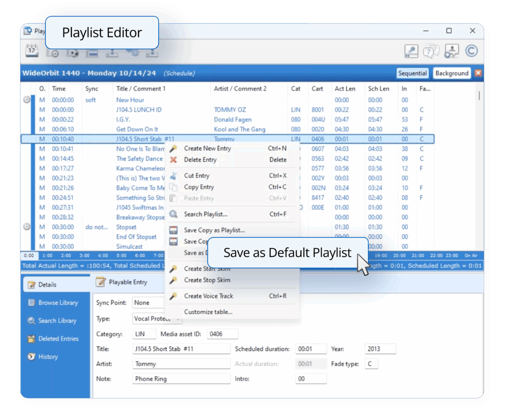
Task: Select the Get Down On It playlist row
Action: coord(137,129)
